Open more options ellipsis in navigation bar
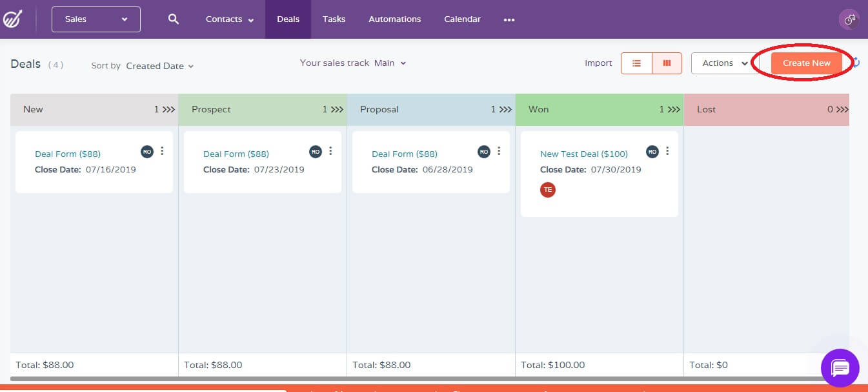 click(509, 20)
